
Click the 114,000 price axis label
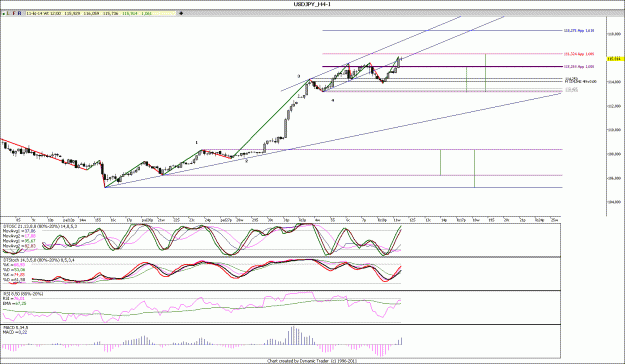[x=614, y=82]
